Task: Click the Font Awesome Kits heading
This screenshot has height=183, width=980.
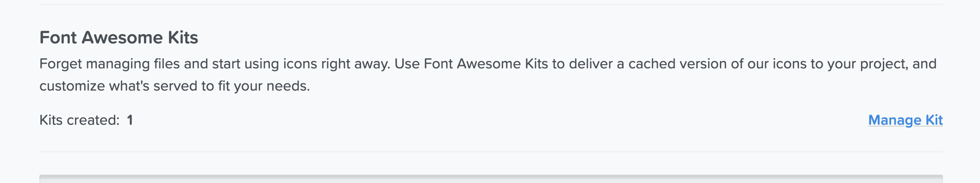Action: [x=119, y=37]
